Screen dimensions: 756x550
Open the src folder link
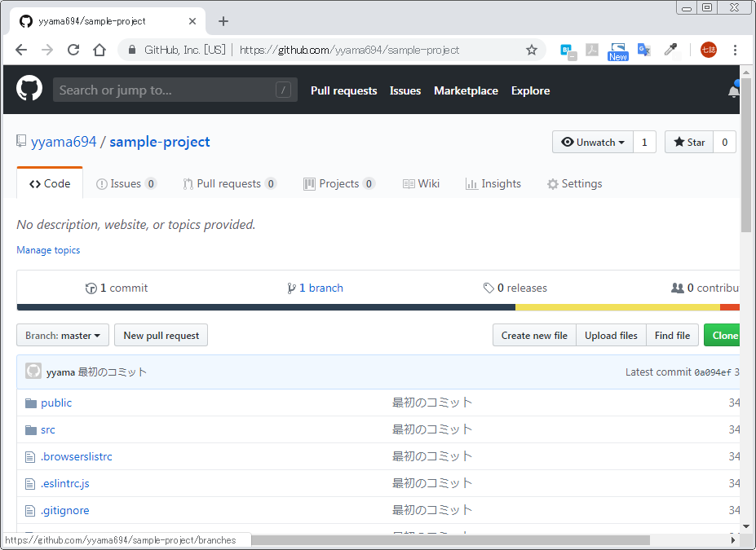click(x=48, y=429)
